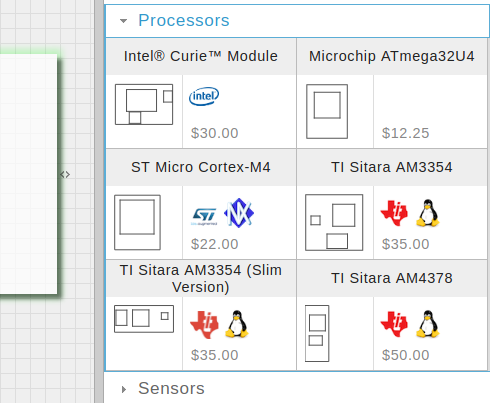Click the Intel logo under Curie Module
The height and width of the screenshot is (403, 490).
204,96
